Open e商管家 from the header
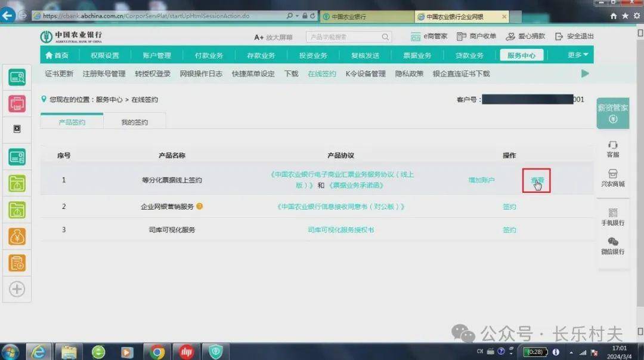This screenshot has height=360, width=644. [431, 36]
